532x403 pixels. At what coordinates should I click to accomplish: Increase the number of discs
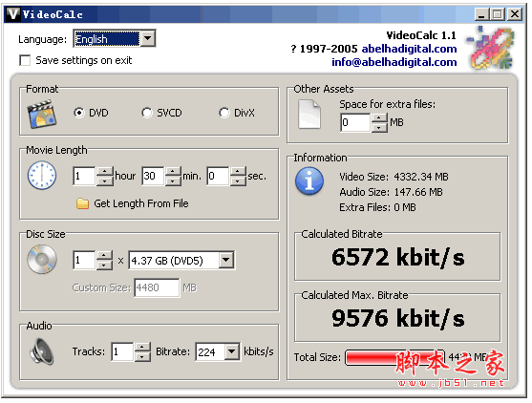105,255
